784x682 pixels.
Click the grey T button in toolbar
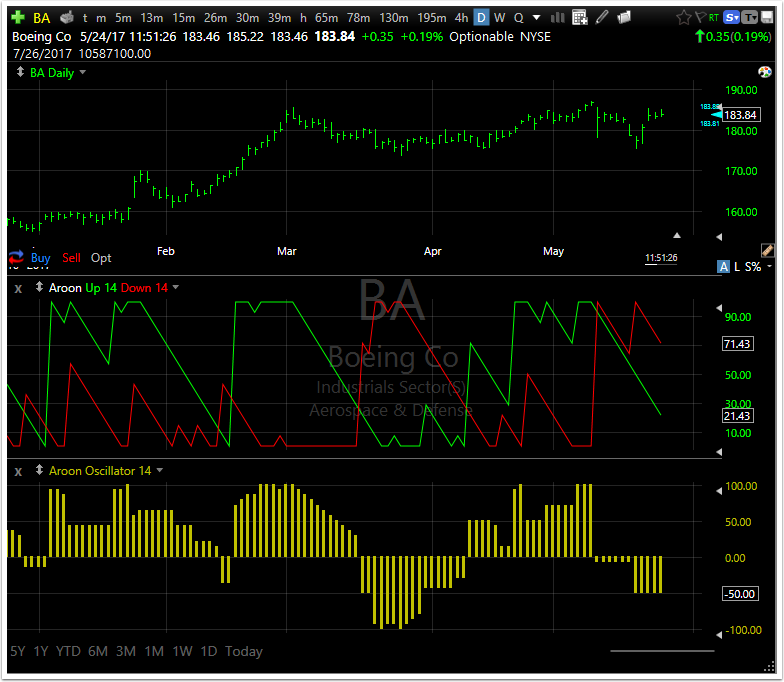[x=749, y=18]
